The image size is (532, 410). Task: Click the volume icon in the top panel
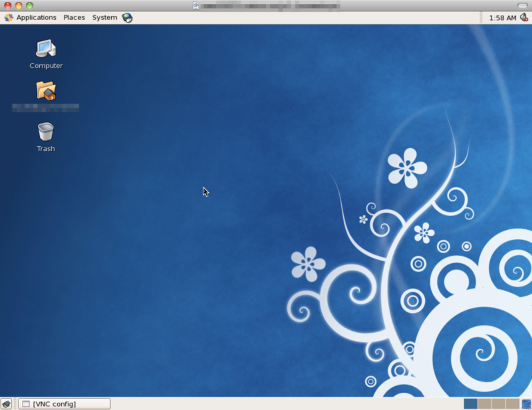(524, 18)
